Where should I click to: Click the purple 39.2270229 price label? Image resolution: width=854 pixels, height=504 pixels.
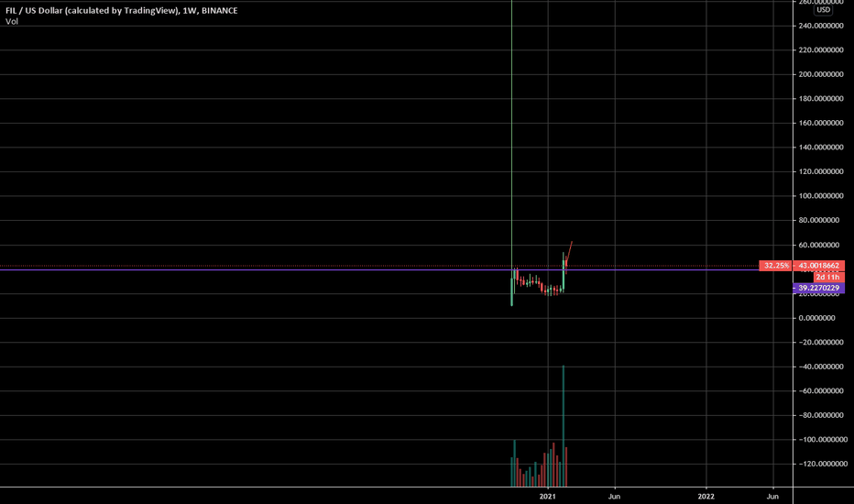click(818, 288)
